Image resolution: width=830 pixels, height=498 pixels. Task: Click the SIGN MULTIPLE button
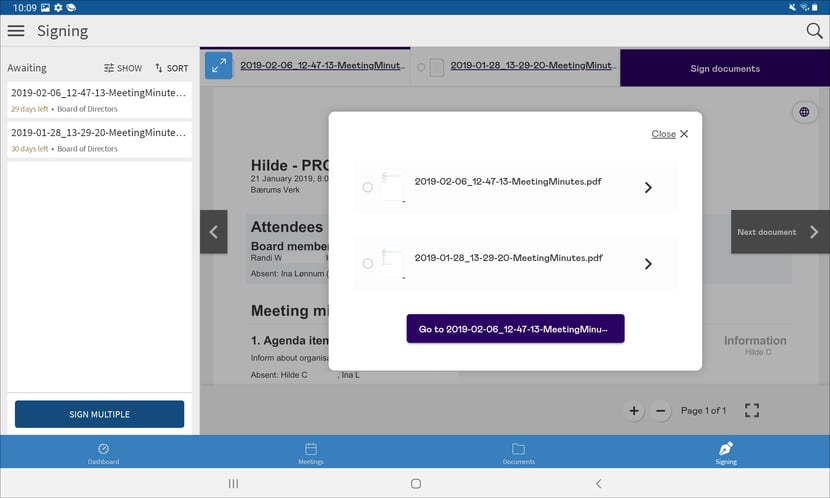pyautogui.click(x=100, y=414)
